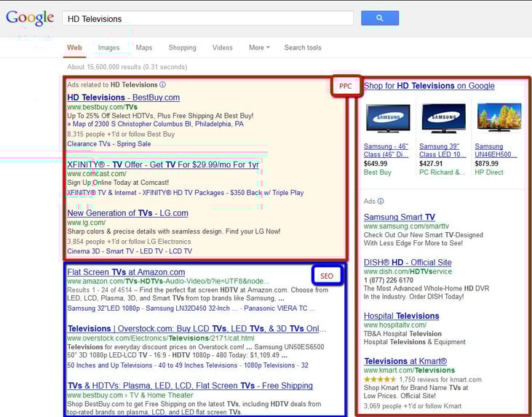Open Hospital Televisions ad link
Viewport: 532px width, 417px height.
[x=402, y=316]
